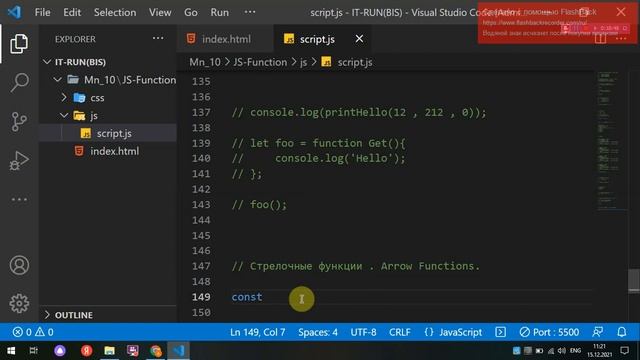Viewport: 640px width, 360px height.
Task: Click the system clock showing 11:21
Action: (x=600, y=347)
